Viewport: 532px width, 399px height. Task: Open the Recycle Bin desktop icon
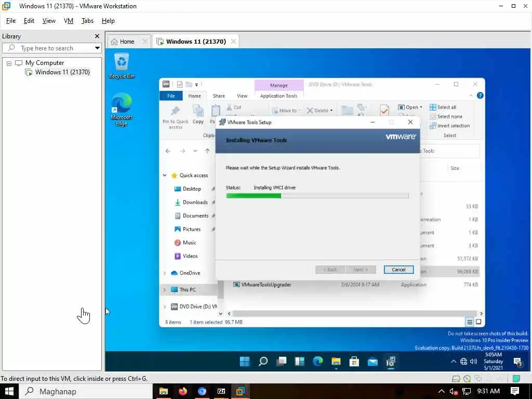(x=122, y=66)
